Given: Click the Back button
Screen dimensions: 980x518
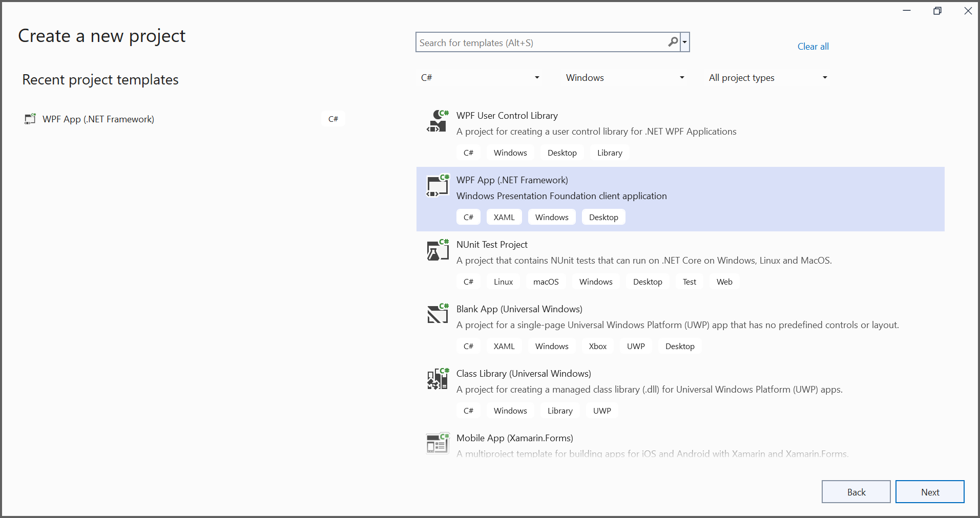Looking at the screenshot, I should coord(856,492).
